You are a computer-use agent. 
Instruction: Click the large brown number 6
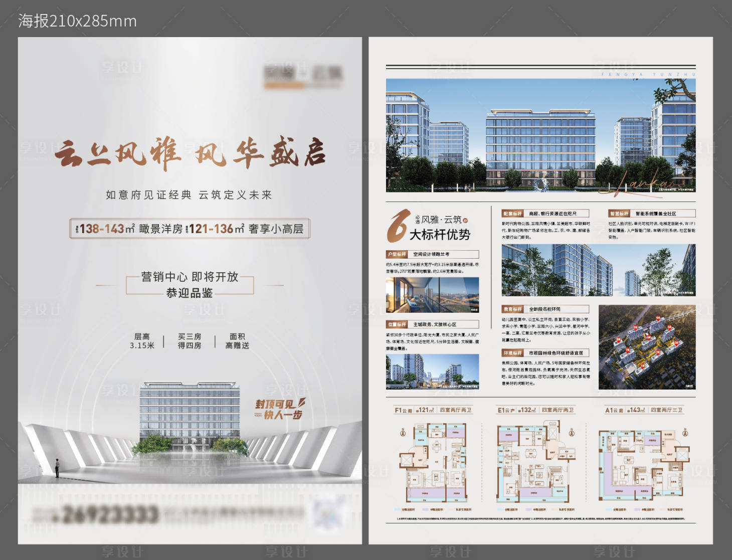click(x=398, y=226)
